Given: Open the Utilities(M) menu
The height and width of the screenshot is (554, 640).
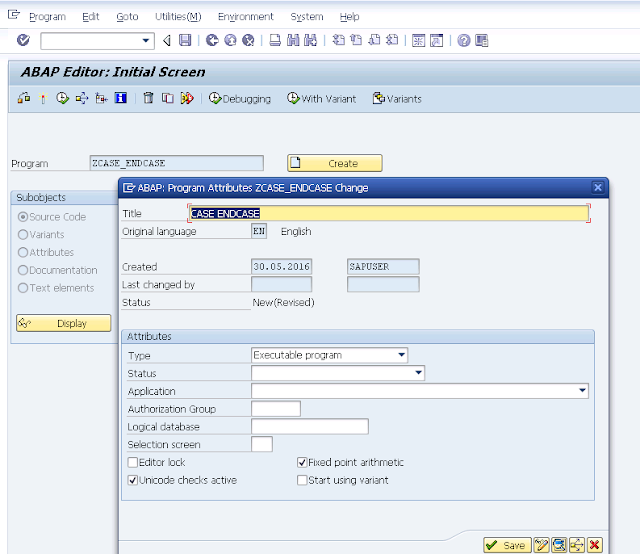Looking at the screenshot, I should coord(178,17).
